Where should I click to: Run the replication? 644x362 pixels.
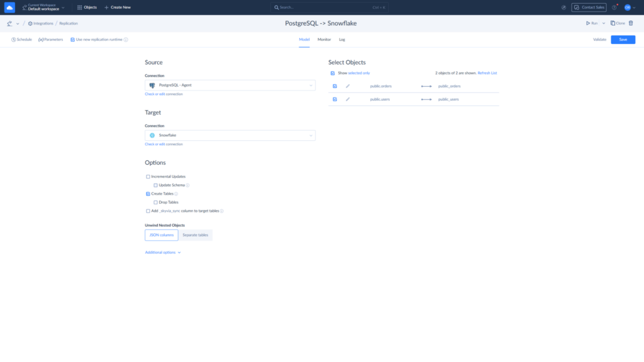point(592,23)
